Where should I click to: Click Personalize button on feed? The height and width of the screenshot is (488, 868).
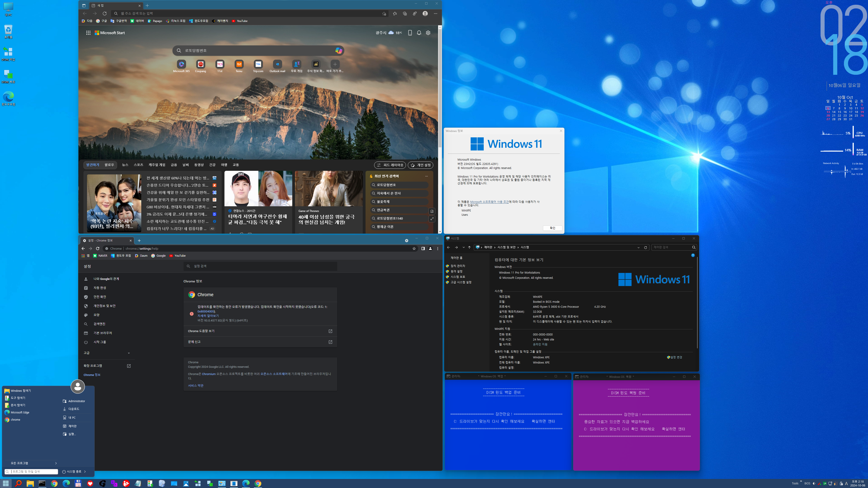point(420,165)
